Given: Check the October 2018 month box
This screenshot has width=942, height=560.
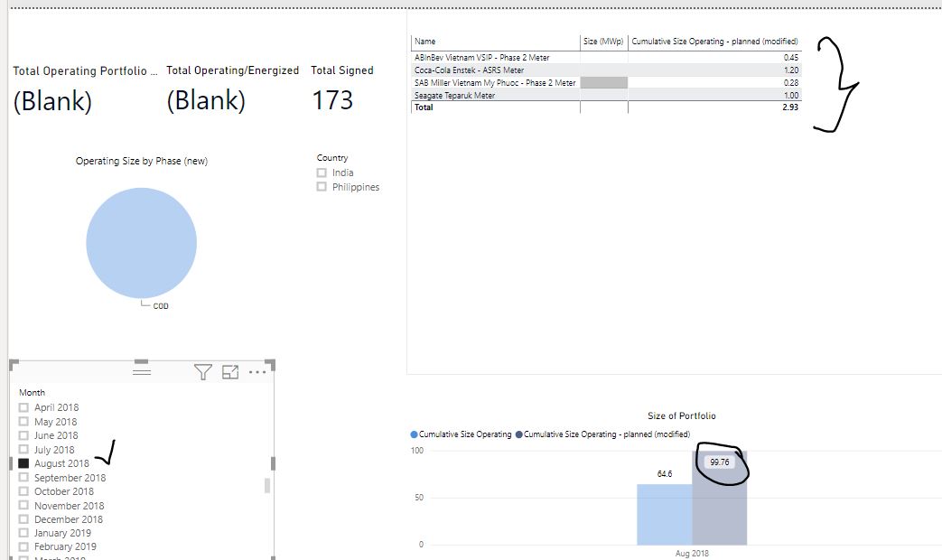Looking at the screenshot, I should (x=23, y=491).
